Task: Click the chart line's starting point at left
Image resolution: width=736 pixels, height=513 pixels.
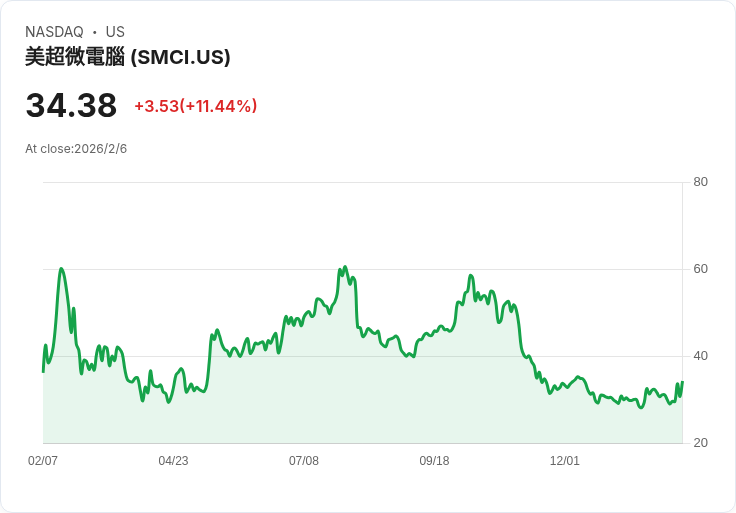Action: 43,371
